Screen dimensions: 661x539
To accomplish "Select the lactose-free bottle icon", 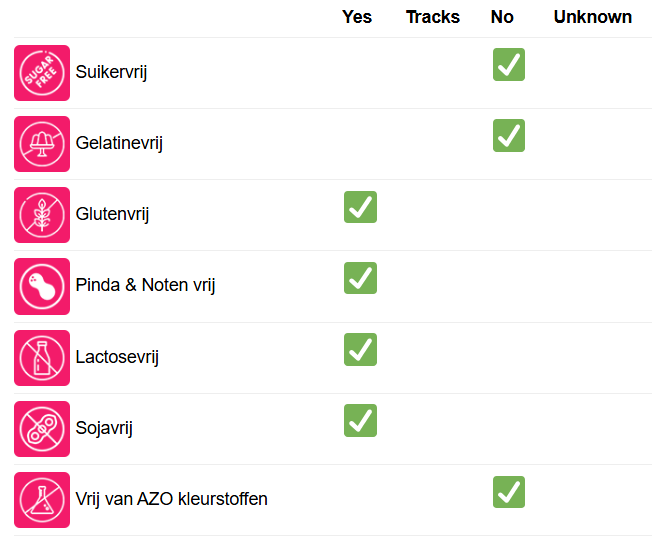I will [42, 358].
